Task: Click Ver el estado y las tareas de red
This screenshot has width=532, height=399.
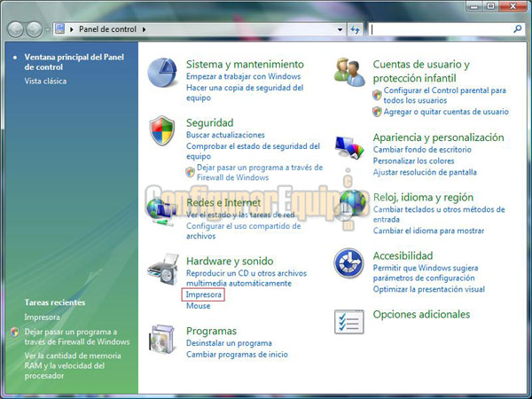Action: [240, 215]
